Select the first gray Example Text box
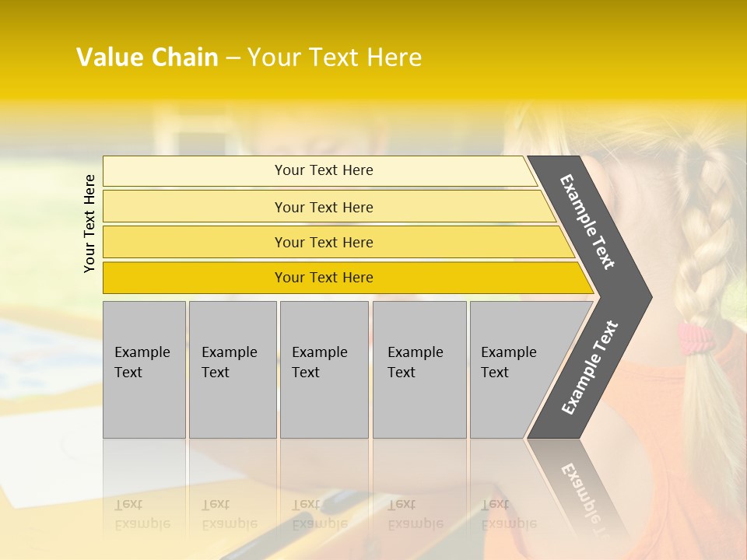Image resolution: width=747 pixels, height=560 pixels. (x=144, y=369)
